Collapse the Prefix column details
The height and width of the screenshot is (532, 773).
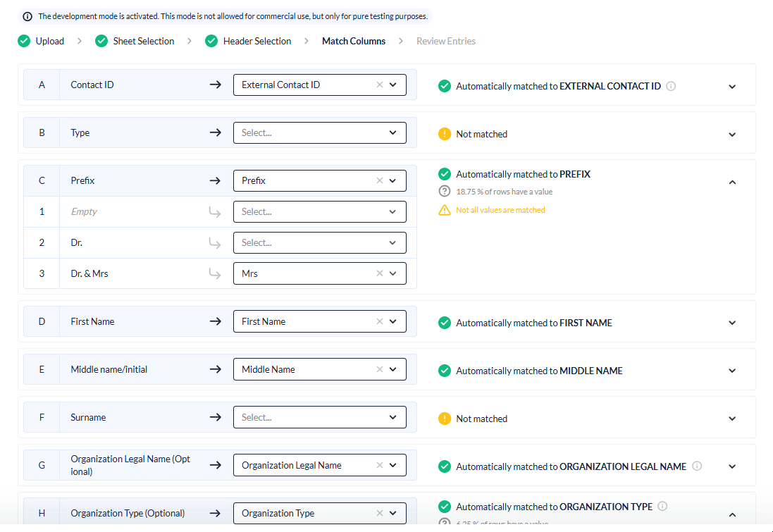tap(732, 182)
